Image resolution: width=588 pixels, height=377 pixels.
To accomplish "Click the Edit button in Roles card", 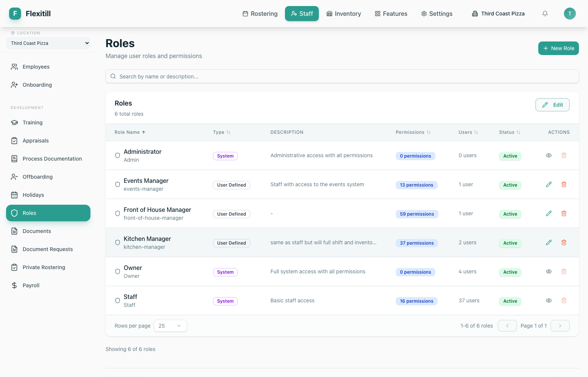I will pyautogui.click(x=553, y=105).
